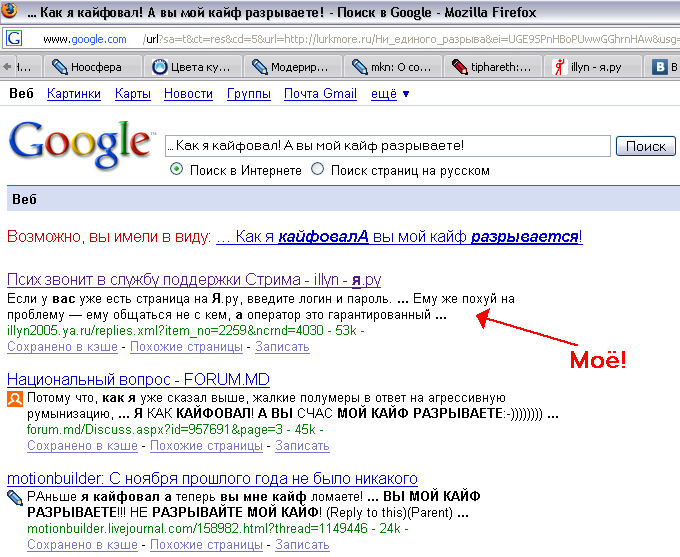
Task: Click the Веб heading in the blue results bar
Action: coord(24,199)
